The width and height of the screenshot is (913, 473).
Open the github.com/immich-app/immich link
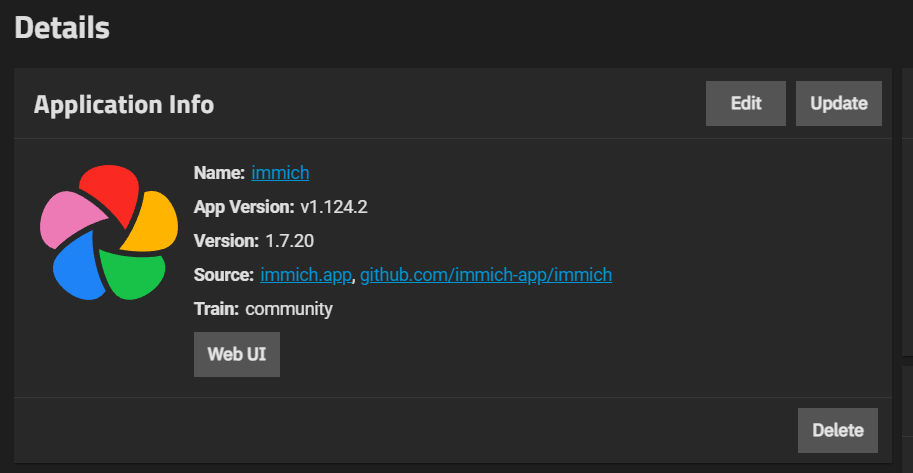click(x=486, y=274)
